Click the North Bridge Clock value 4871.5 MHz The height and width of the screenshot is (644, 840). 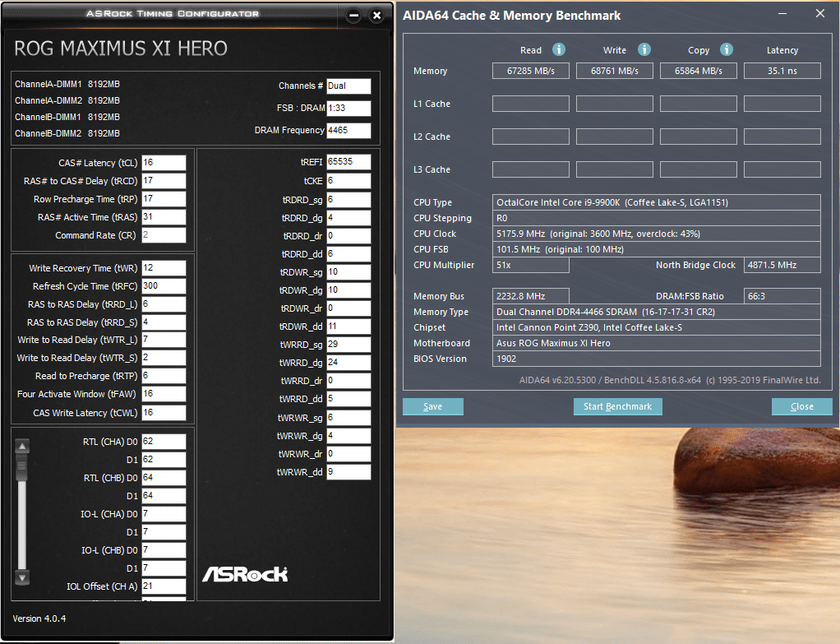[782, 265]
